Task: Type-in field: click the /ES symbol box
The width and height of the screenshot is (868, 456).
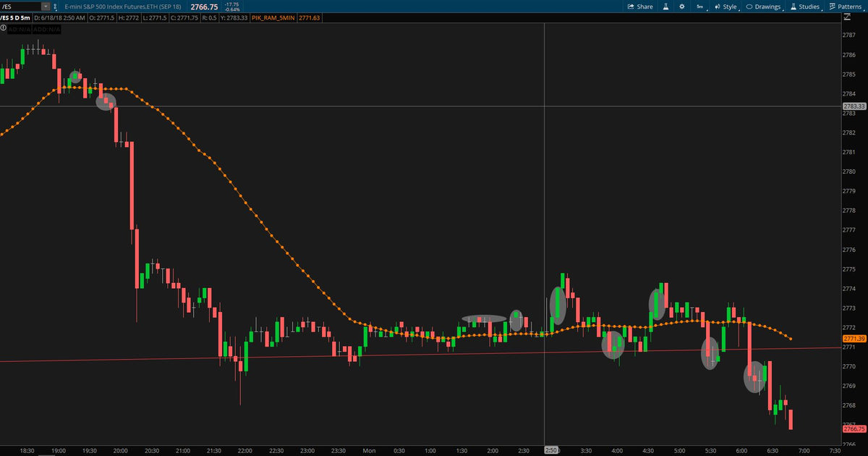Action: [21, 7]
